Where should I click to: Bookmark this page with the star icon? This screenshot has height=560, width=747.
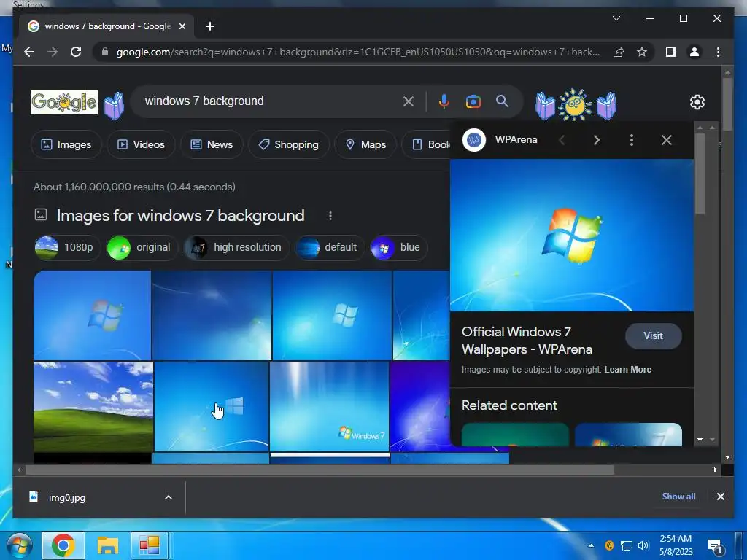[642, 52]
